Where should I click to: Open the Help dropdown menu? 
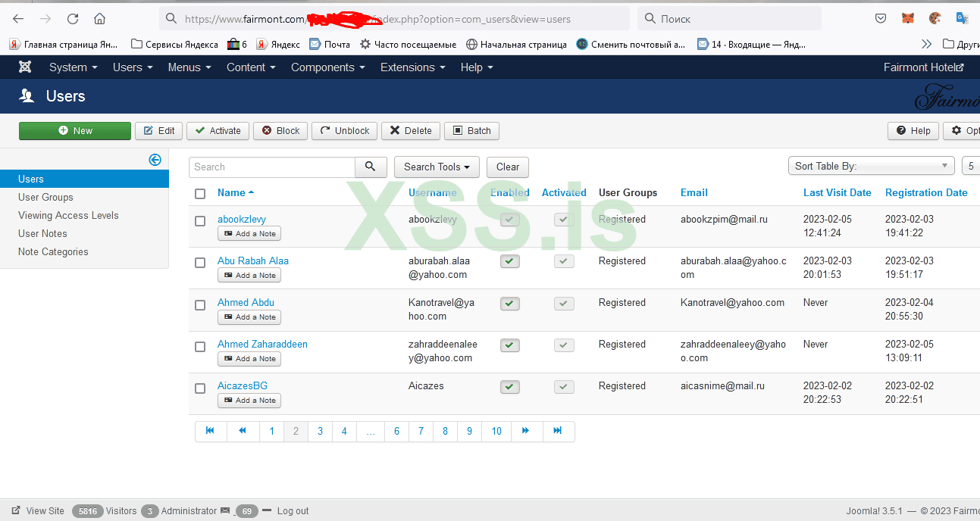coord(477,67)
